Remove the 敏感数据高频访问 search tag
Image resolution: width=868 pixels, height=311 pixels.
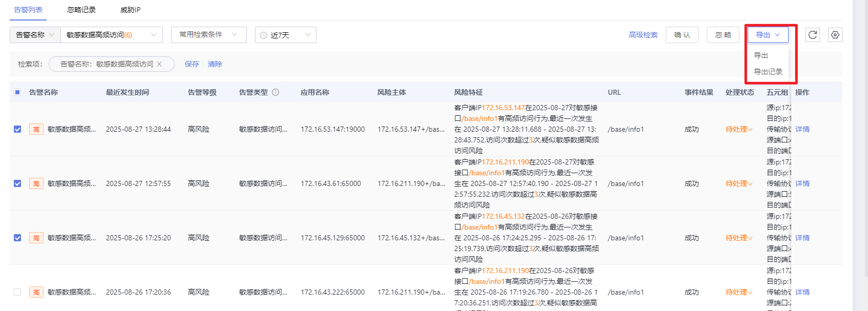tap(160, 64)
